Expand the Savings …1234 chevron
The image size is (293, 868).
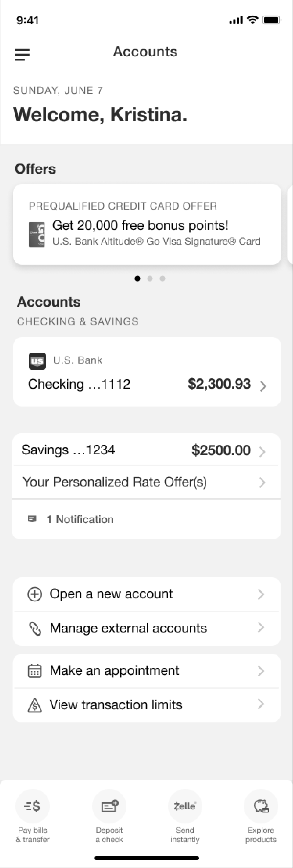click(x=262, y=452)
